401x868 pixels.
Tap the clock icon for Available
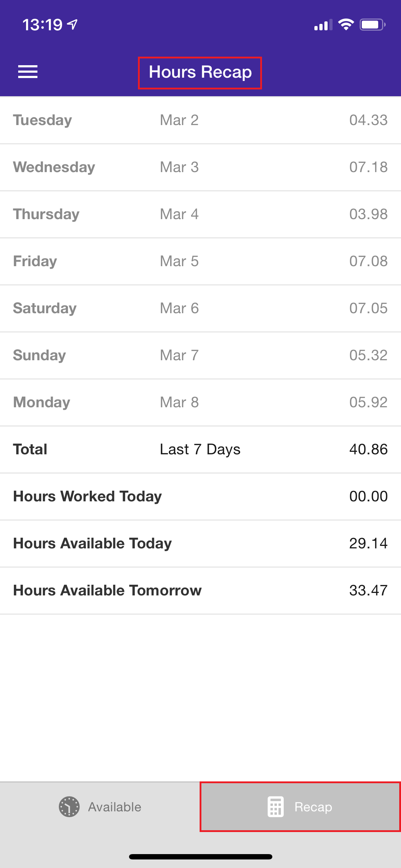click(69, 807)
